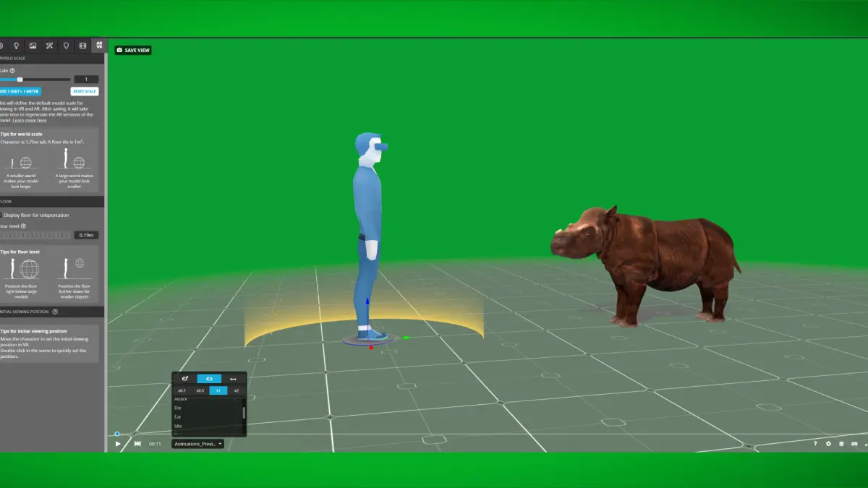Click the help icon beside Initial Viewing Position
Viewport: 868px width, 488px height.
[55, 312]
